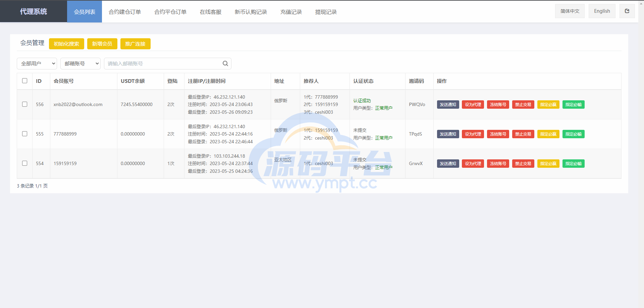Send notification to member 159159159
This screenshot has height=308, width=644.
[x=448, y=163]
